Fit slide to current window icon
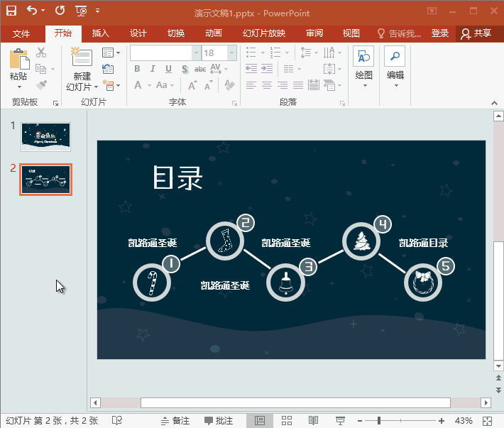The height and width of the screenshot is (428, 504). click(487, 420)
